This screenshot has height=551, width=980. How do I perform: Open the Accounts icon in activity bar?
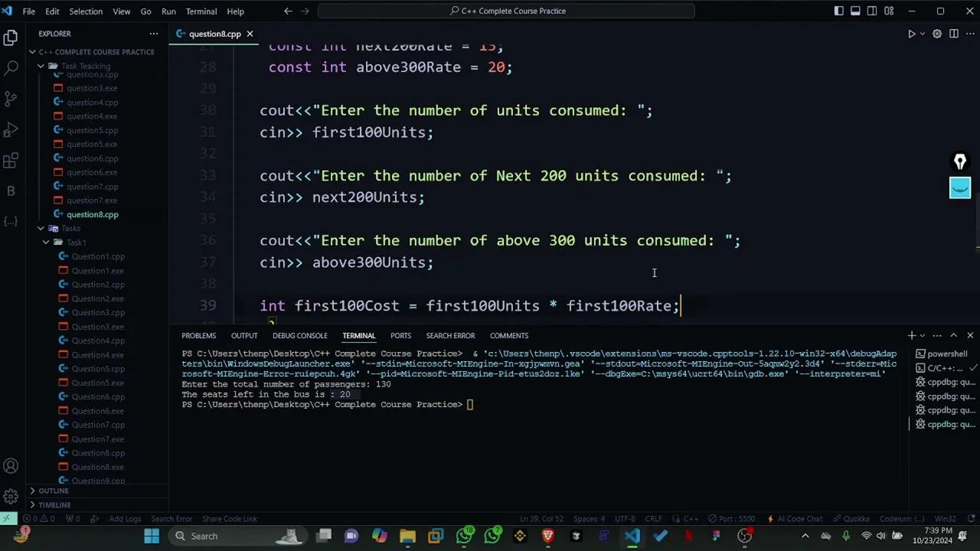pyautogui.click(x=11, y=466)
